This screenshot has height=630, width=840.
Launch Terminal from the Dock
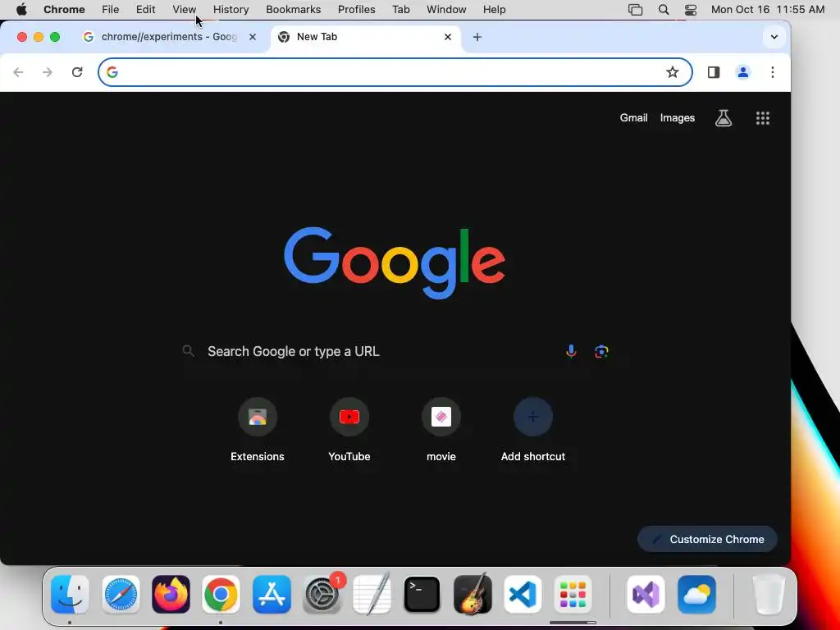click(422, 595)
